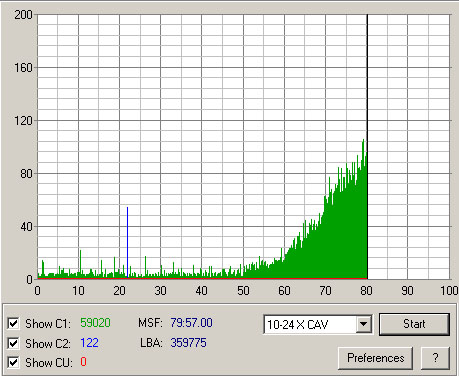
Task: Click the C1 count value 59020
Action: pos(95,323)
